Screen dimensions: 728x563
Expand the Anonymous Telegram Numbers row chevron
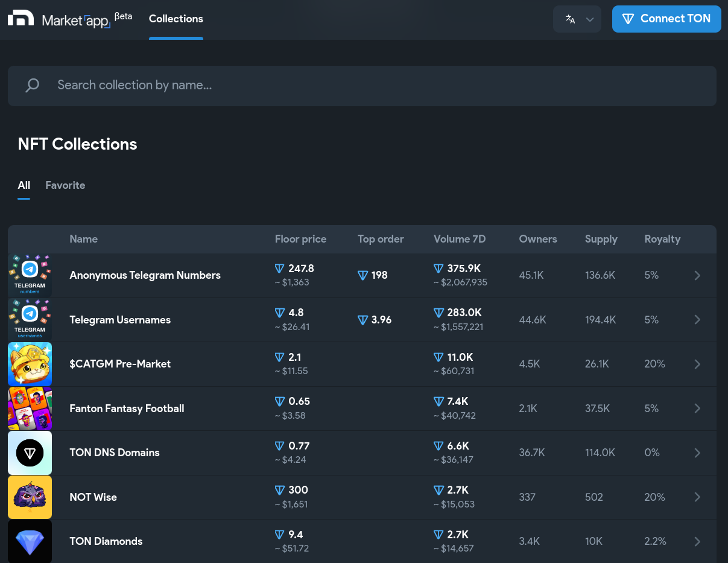coord(697,275)
